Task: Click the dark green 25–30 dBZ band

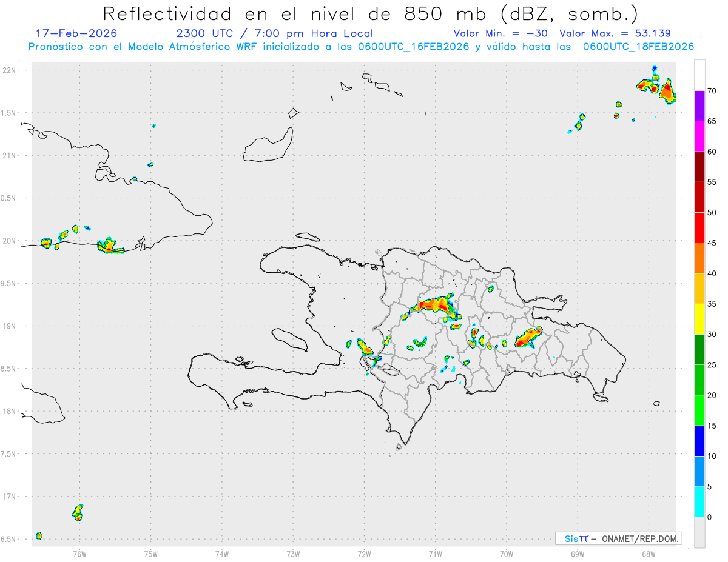Action: (699, 350)
